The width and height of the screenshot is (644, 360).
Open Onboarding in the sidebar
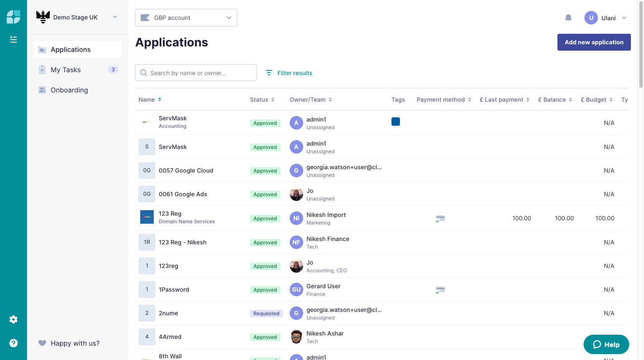[78, 90]
